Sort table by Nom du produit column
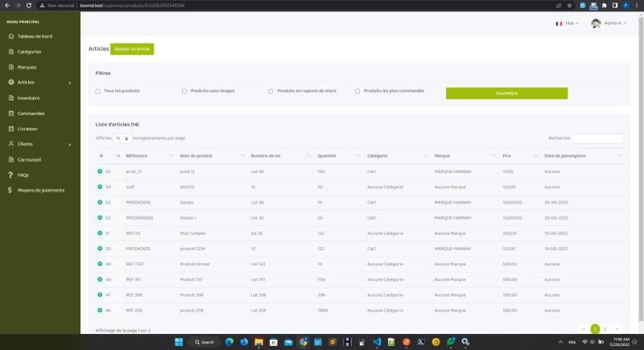Screen dimensions: 644x350 point(212,156)
